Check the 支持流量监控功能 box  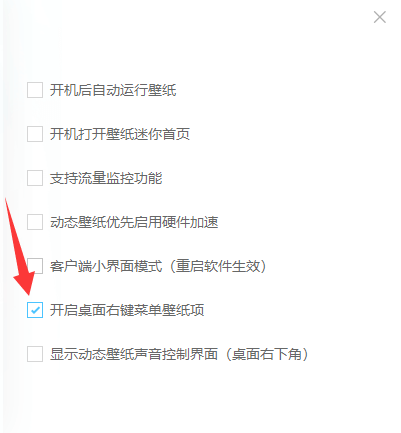[35, 178]
